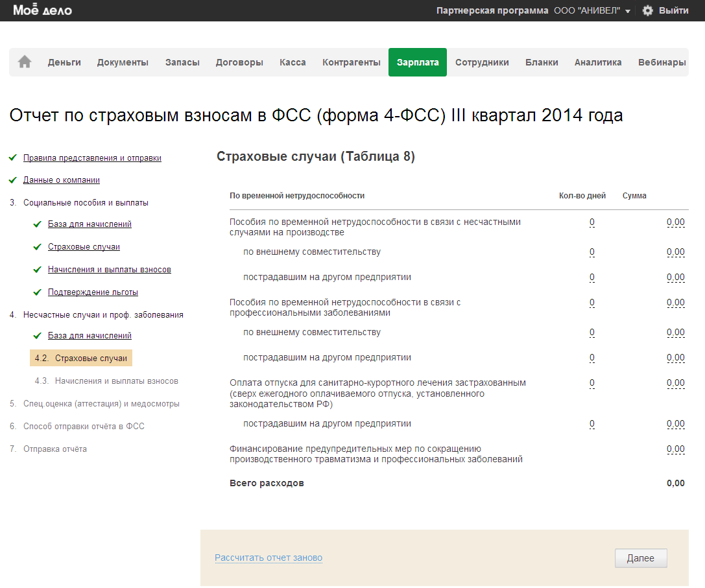Click the Выйти logout link

(x=673, y=10)
